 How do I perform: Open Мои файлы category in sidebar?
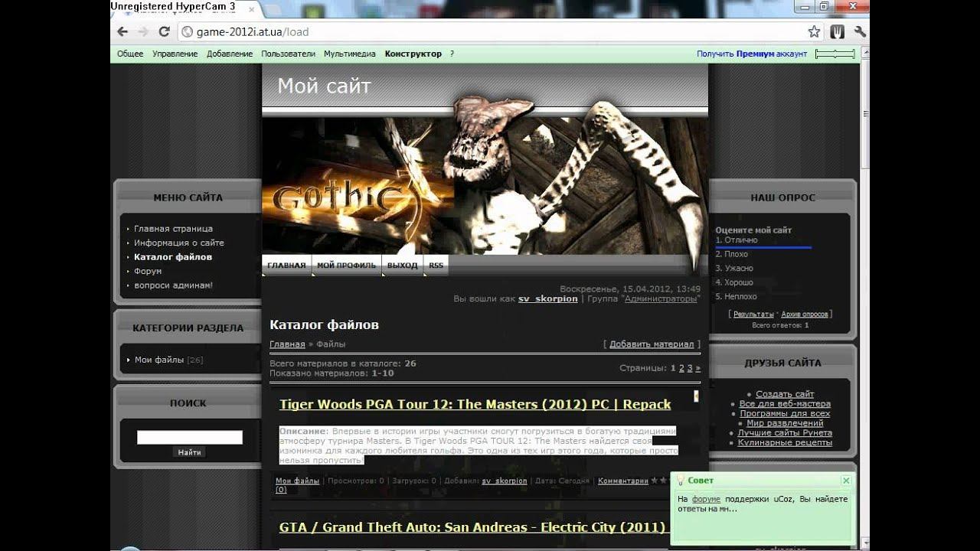[x=159, y=360]
